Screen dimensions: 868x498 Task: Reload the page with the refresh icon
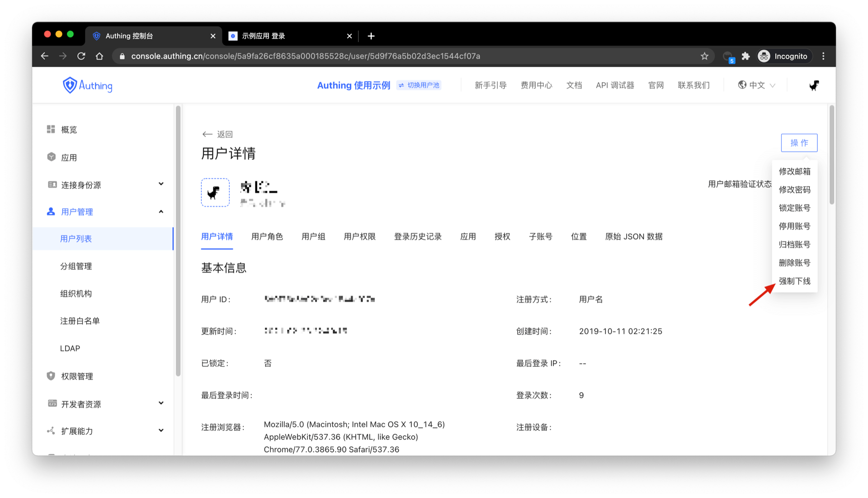click(81, 56)
